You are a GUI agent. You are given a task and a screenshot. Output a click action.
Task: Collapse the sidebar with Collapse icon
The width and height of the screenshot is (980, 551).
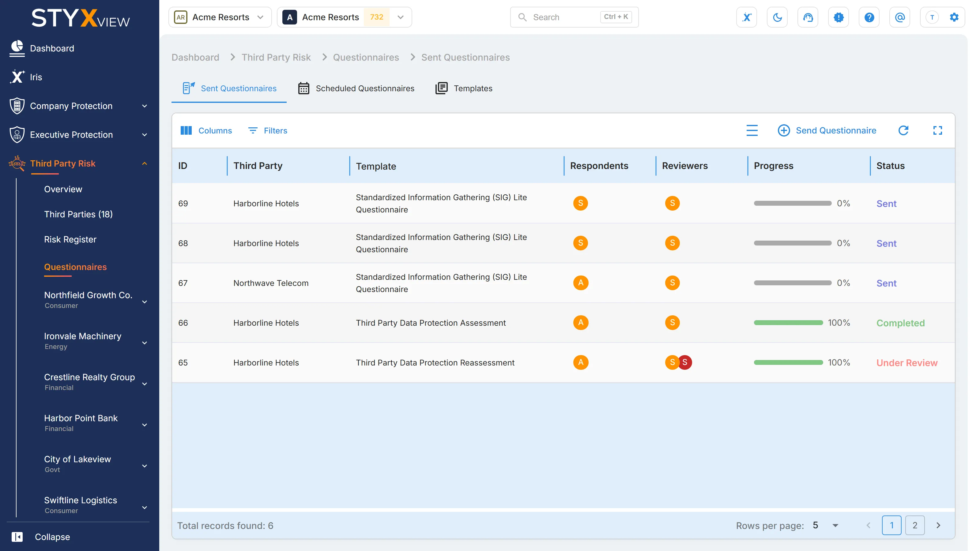[17, 537]
